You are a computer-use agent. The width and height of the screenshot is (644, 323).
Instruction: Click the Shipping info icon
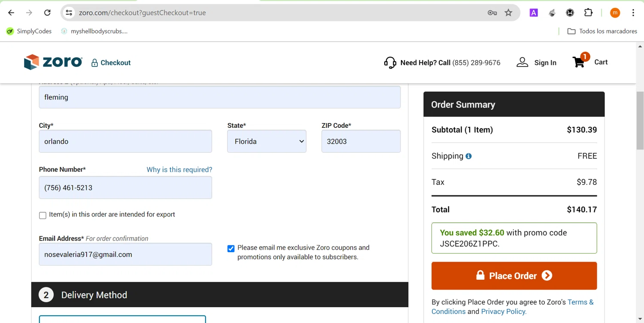pyautogui.click(x=468, y=156)
